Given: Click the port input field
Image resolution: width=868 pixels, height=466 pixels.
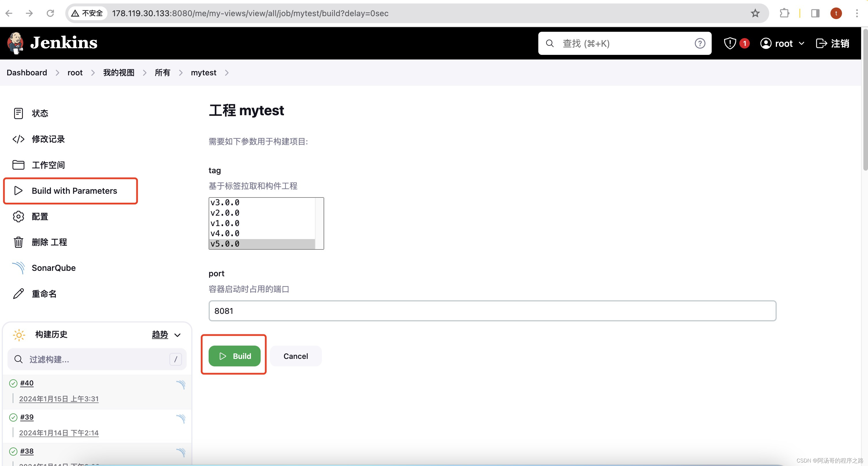Looking at the screenshot, I should click(493, 310).
